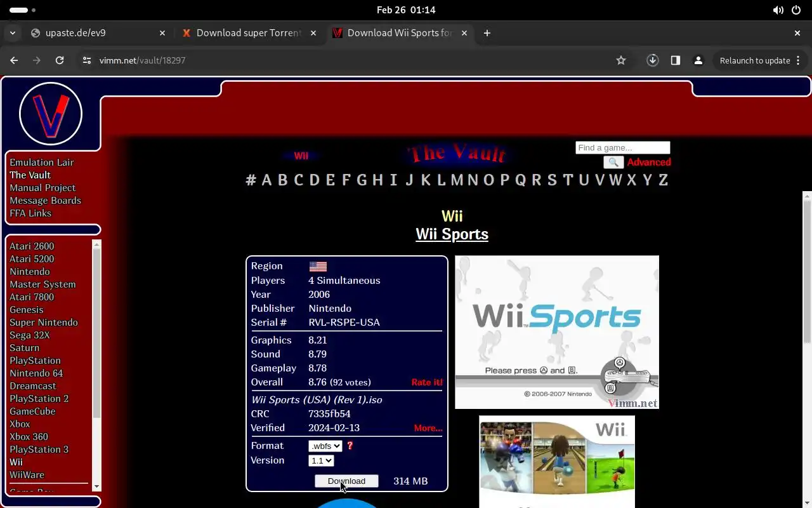The image size is (812, 508).
Task: Open the Message Boards menu link
Action: 45,201
